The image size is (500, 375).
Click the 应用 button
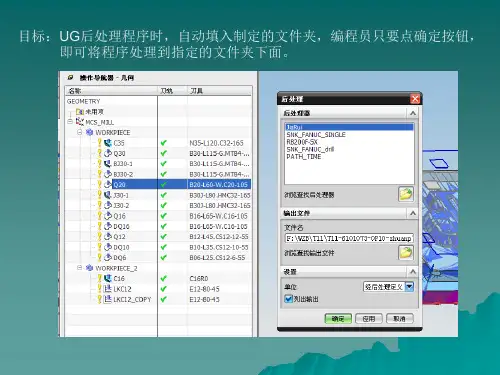click(x=369, y=319)
